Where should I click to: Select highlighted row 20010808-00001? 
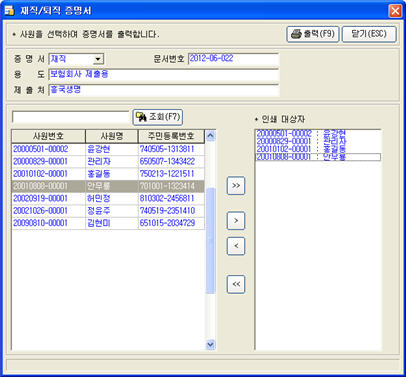point(108,186)
